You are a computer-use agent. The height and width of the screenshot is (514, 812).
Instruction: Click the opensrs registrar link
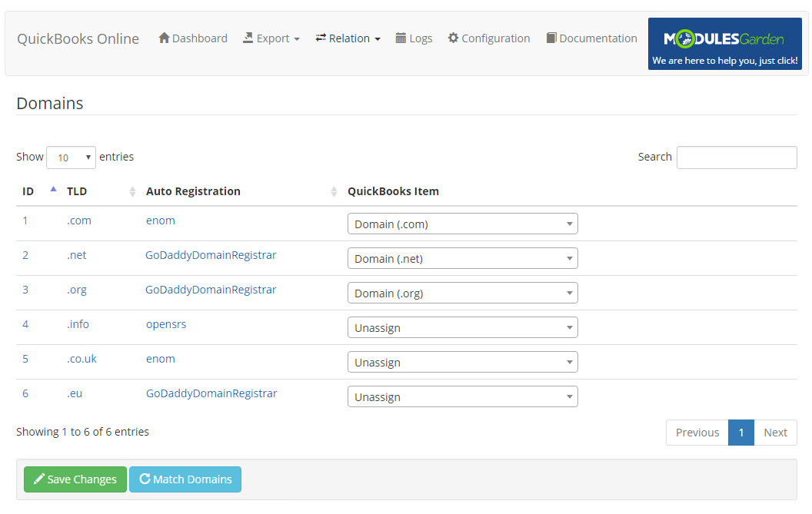click(x=166, y=324)
